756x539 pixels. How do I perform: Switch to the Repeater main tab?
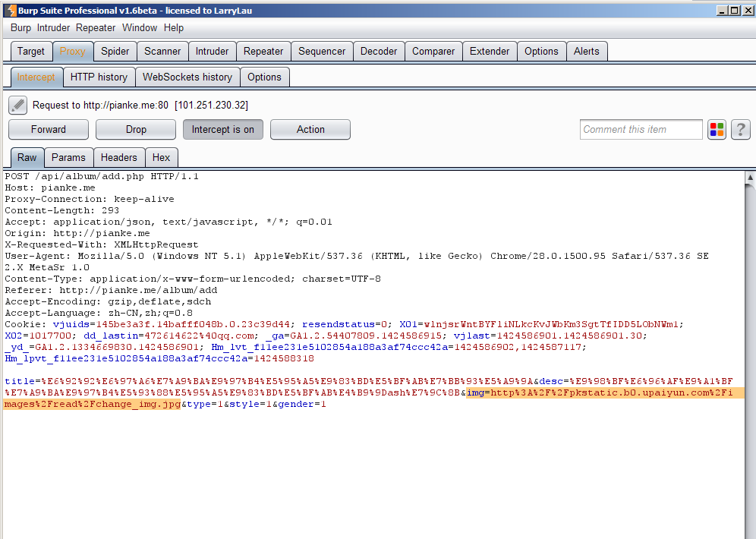click(x=263, y=51)
